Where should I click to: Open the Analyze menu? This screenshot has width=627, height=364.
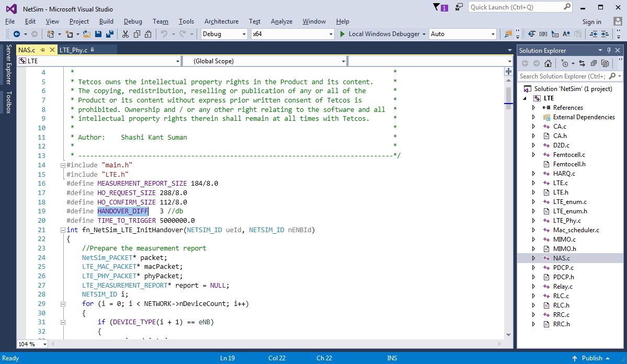click(x=281, y=21)
